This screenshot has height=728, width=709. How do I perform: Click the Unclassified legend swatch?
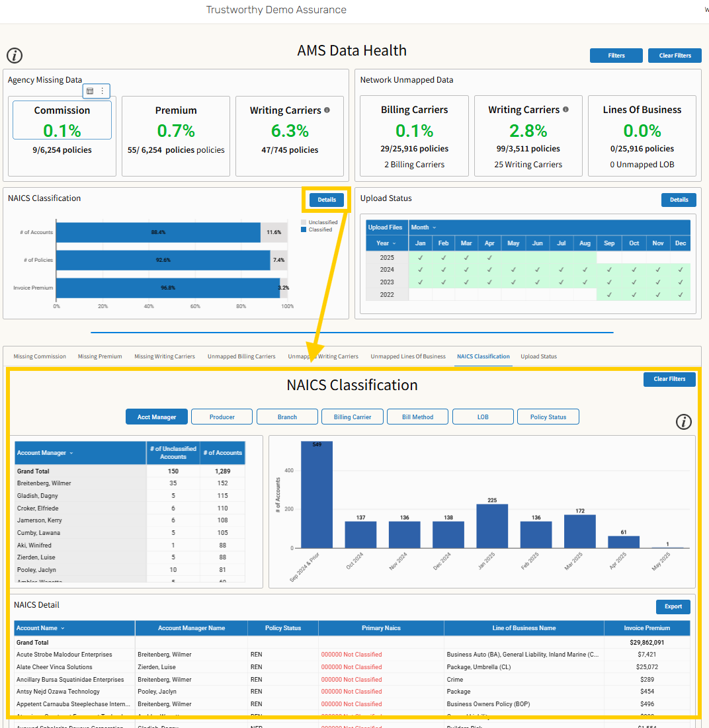[x=304, y=222]
